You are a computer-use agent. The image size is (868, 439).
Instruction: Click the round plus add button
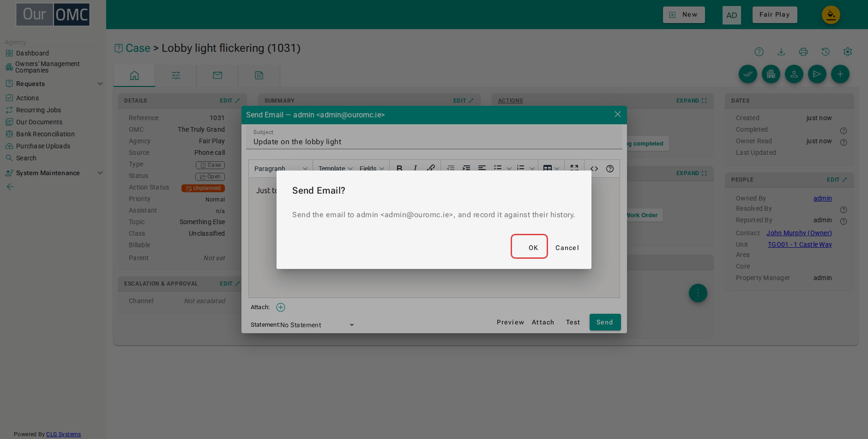(840, 74)
